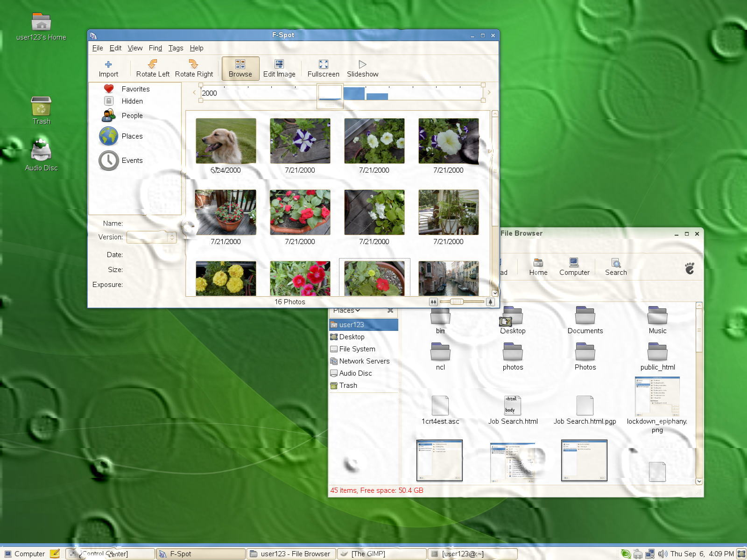The height and width of the screenshot is (560, 747).
Task: Open the Version dropdown
Action: click(152, 238)
